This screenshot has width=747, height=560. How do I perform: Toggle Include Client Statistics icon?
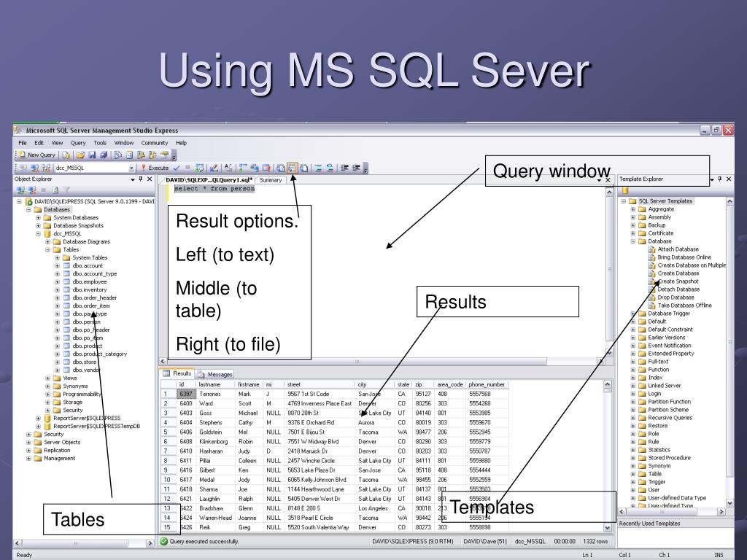(255, 168)
